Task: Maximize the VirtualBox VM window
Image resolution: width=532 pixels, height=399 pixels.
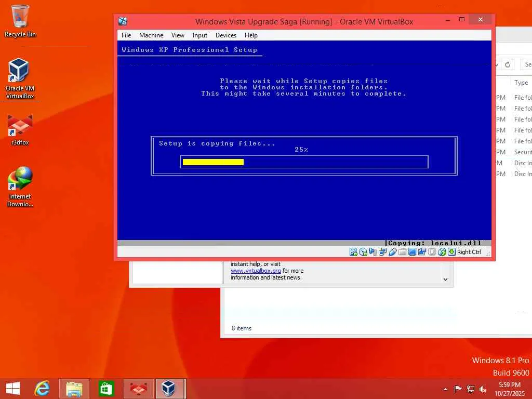Action: coord(462,20)
